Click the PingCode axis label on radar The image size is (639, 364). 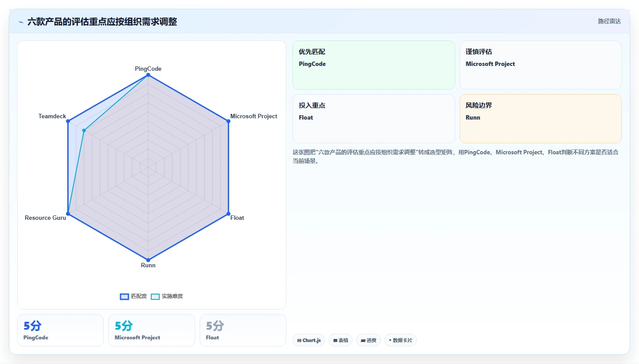(x=148, y=69)
